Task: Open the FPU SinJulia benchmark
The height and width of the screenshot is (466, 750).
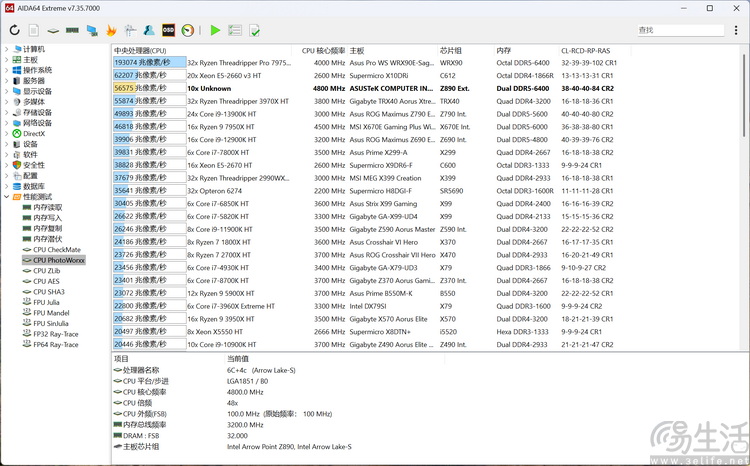Action: (51, 323)
